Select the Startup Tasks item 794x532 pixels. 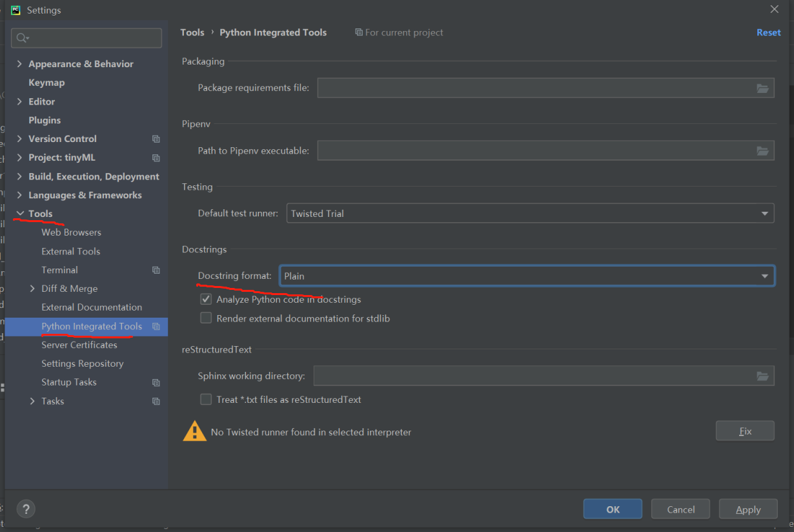coord(68,382)
